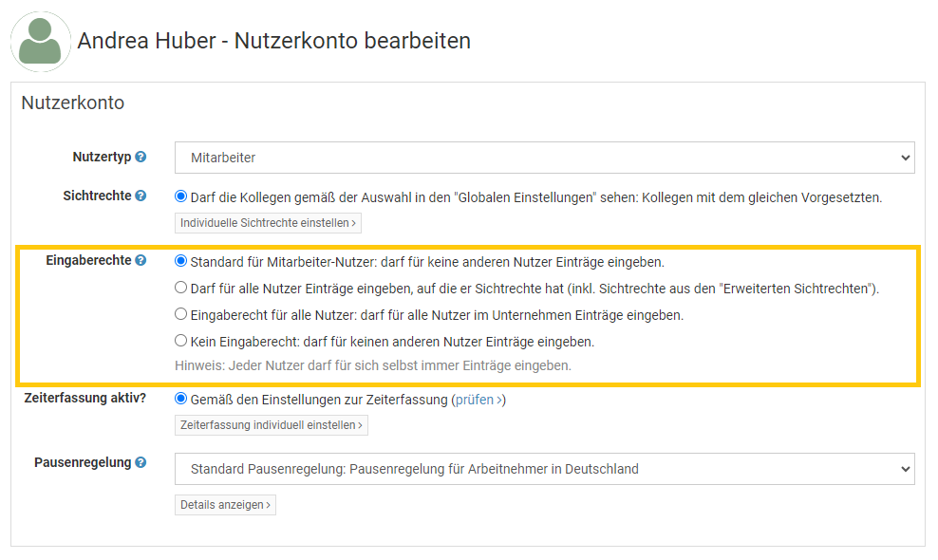Select 'Eingaberecht für alle Nutzer' radio option
938x560 pixels.
(x=181, y=314)
